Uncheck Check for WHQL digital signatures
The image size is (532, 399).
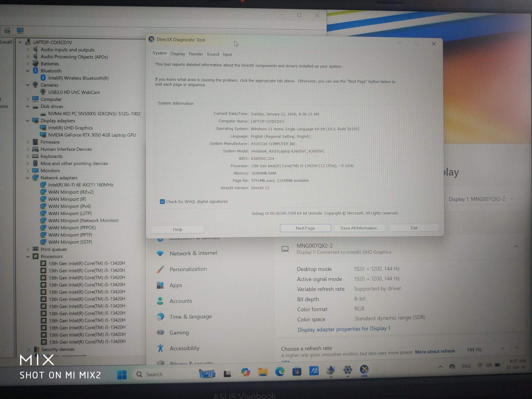tap(162, 202)
